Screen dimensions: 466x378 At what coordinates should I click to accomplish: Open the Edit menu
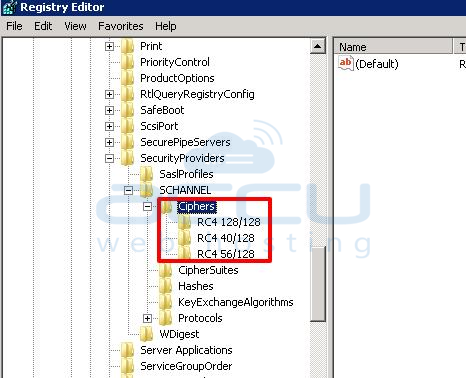pos(43,26)
